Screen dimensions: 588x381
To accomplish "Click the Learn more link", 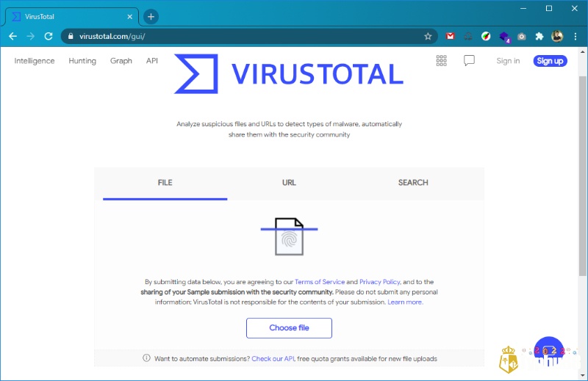I will pos(405,302).
